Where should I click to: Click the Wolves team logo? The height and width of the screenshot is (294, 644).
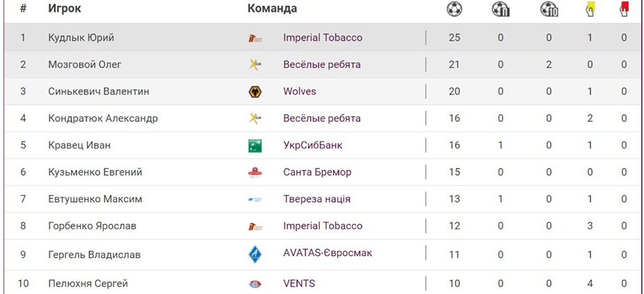255,91
